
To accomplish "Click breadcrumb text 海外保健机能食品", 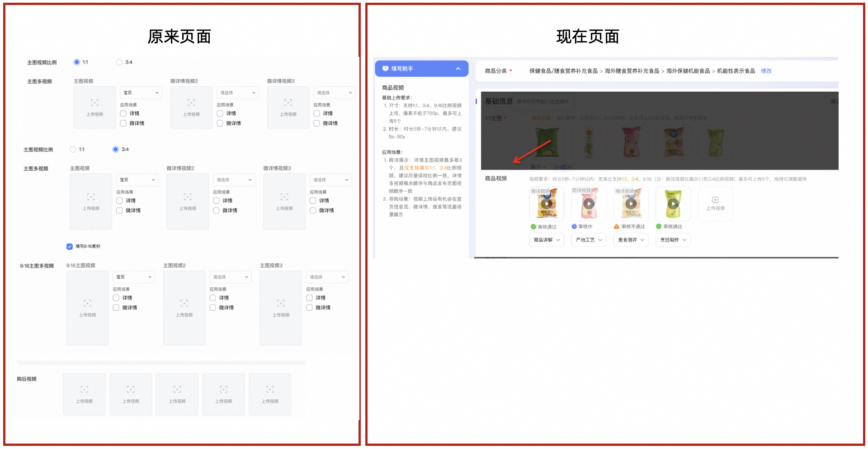I will (x=688, y=71).
